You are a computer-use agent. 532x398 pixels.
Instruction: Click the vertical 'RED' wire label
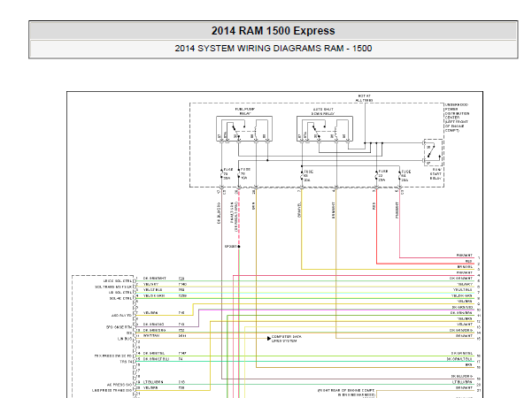click(x=374, y=206)
